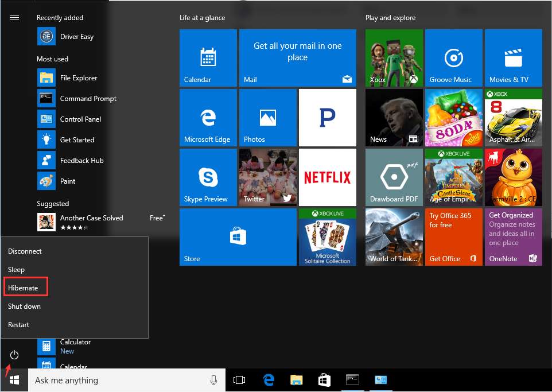Launch Paint from the Start menu
Screen dimensions: 552x392
tap(68, 181)
